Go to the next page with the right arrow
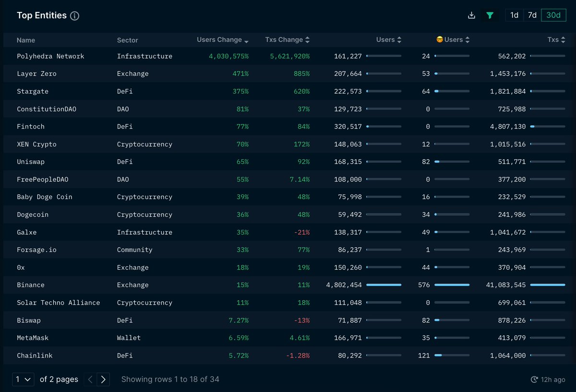The image size is (576, 392). click(x=103, y=380)
